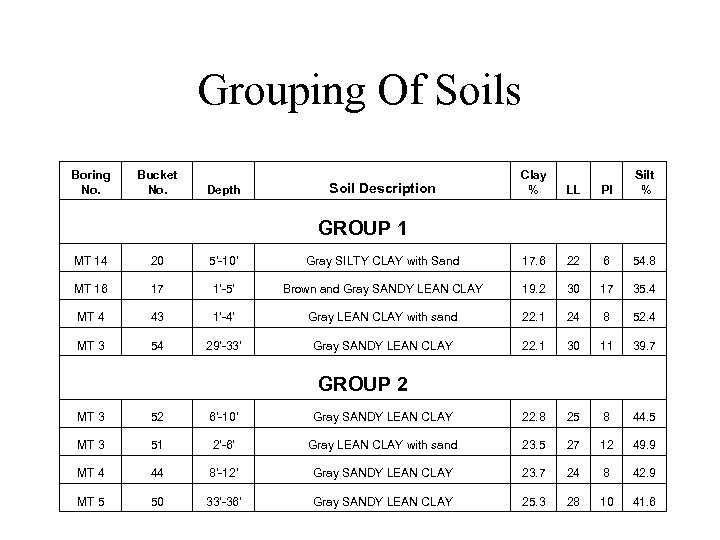Click the "Grouping Of Soils" slide title
The height and width of the screenshot is (540, 720).
359,91
